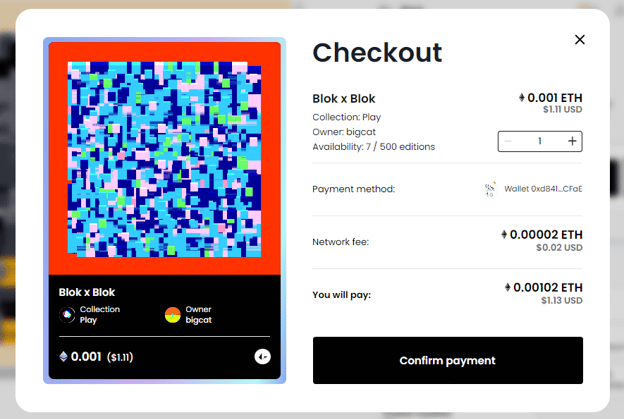
Task: Open the Blok x Blok artwork image
Action: pyautogui.click(x=164, y=159)
